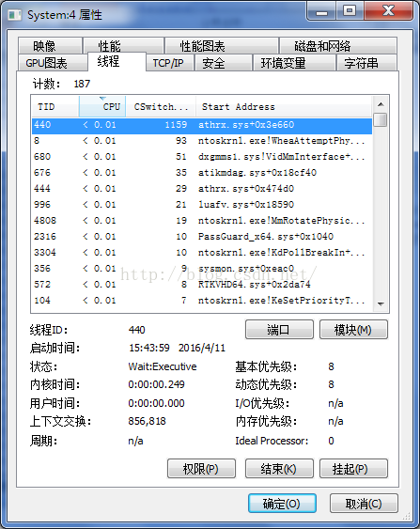This screenshot has width=420, height=529.
Task: Sort by the CSwitch column header
Action: click(x=161, y=106)
